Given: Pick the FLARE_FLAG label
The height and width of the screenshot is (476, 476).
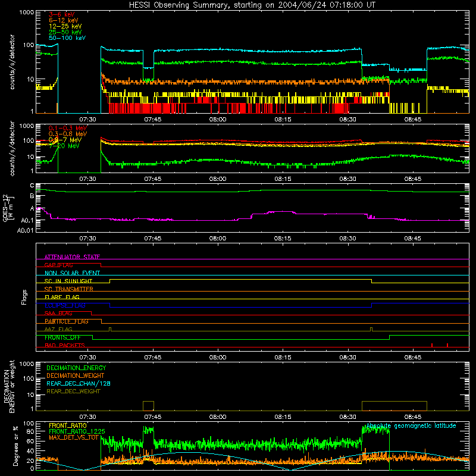Looking at the screenshot, I should click(x=62, y=297).
